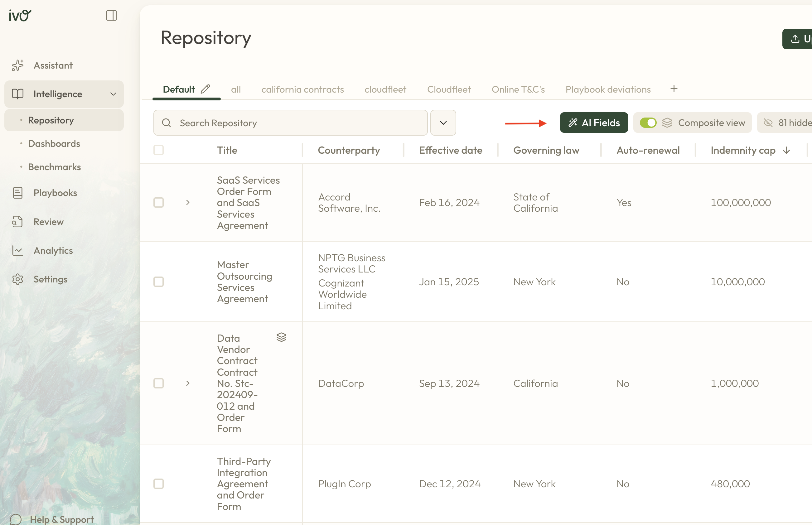Select Master Outsourcing Services Agreement checkbox

(x=158, y=282)
